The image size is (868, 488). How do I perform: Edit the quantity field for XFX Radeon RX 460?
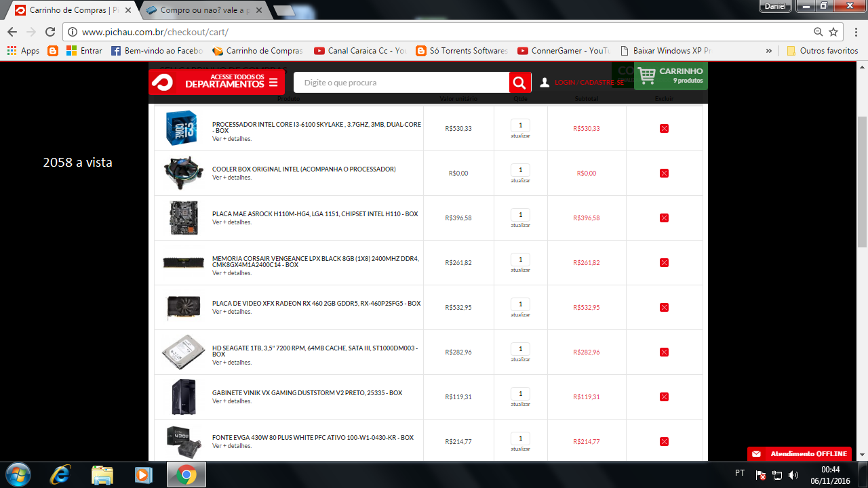[x=521, y=304]
